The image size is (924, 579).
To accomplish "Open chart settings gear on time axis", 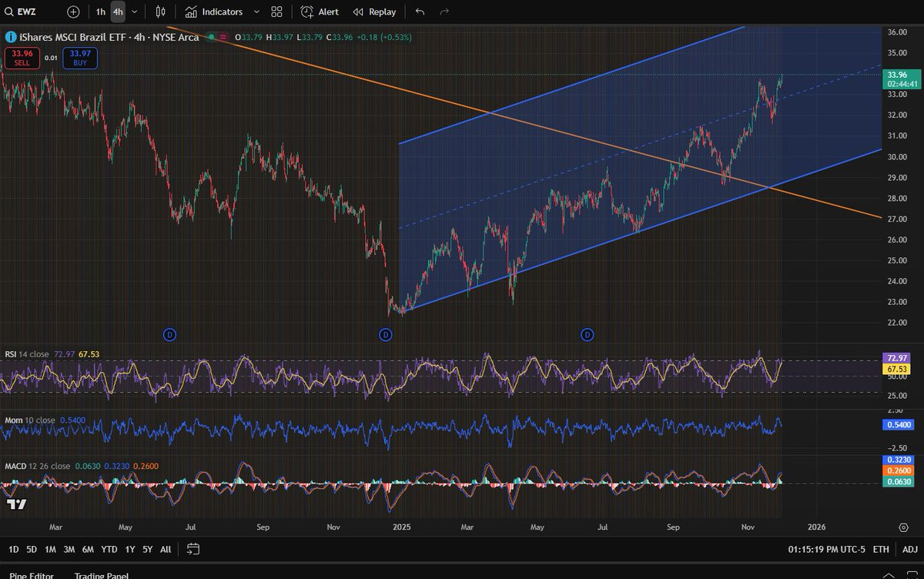I will 902,527.
